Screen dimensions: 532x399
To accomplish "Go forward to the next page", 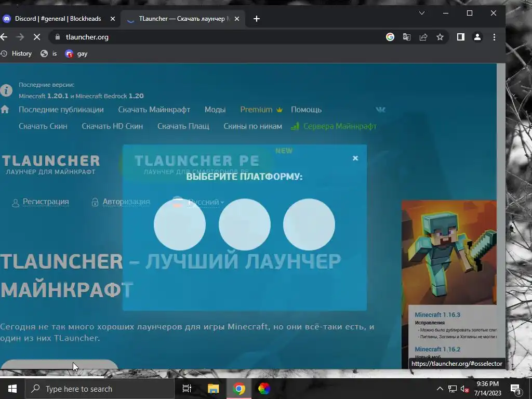I will [x=20, y=37].
